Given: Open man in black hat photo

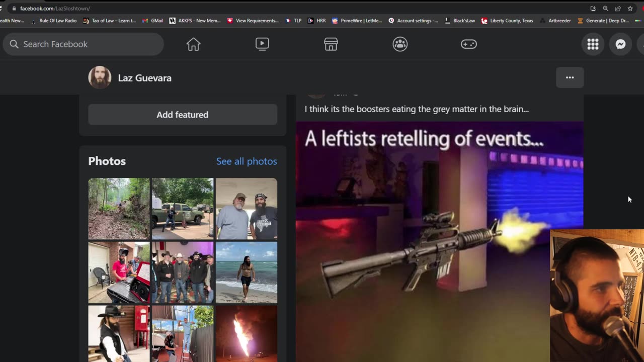Looking at the screenshot, I should (119, 334).
